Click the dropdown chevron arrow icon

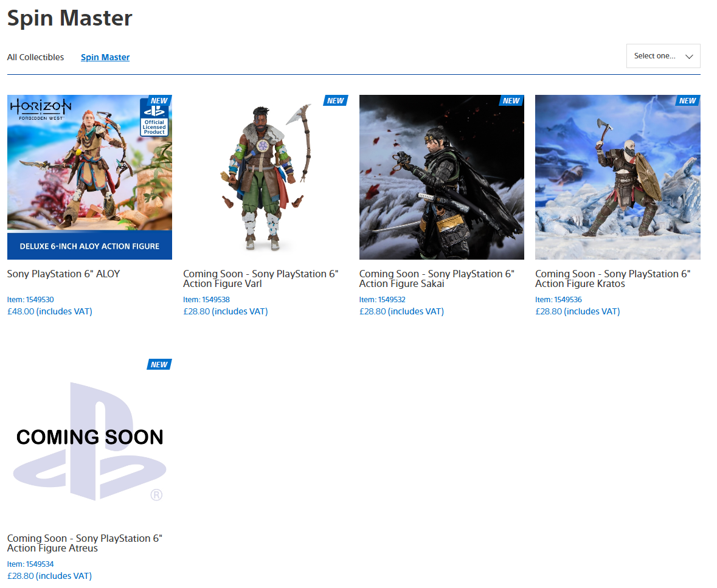689,57
